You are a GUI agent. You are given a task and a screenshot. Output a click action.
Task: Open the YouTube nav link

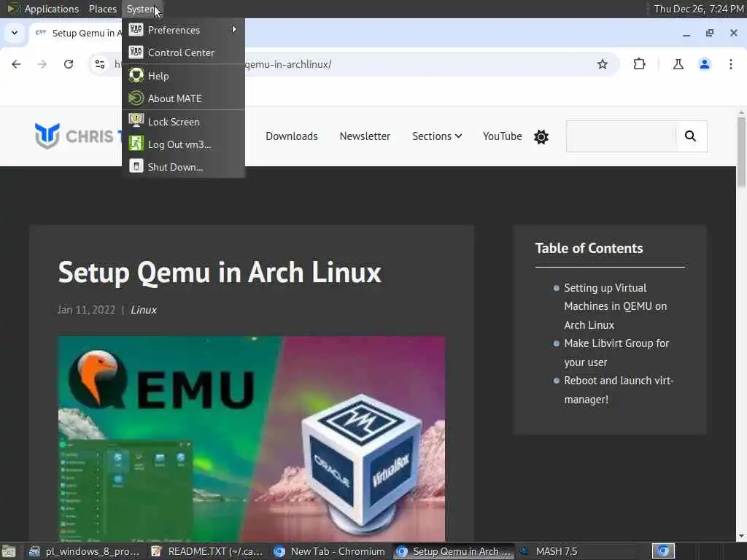point(502,136)
